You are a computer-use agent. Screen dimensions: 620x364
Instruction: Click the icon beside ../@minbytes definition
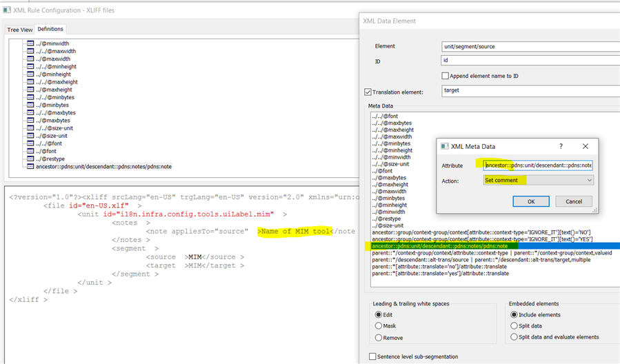30,105
